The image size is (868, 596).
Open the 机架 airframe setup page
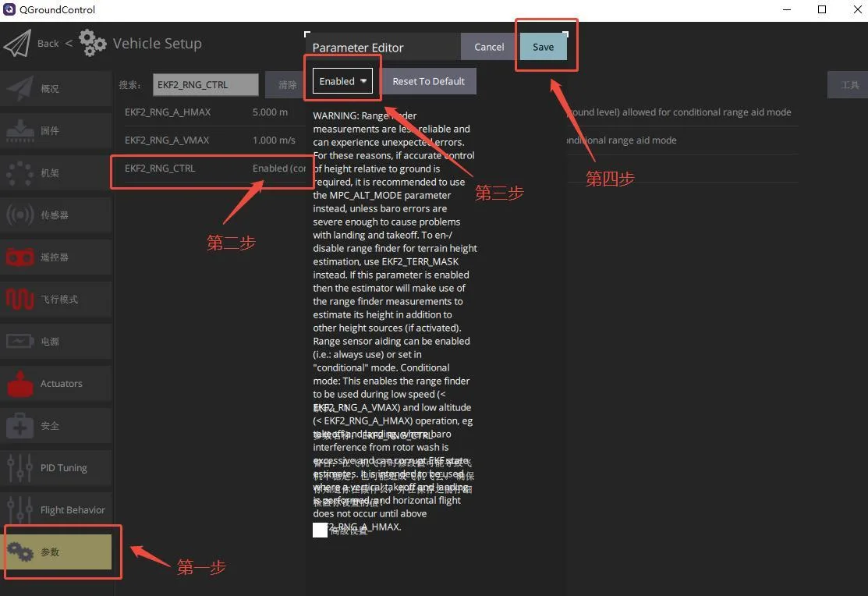(56, 173)
